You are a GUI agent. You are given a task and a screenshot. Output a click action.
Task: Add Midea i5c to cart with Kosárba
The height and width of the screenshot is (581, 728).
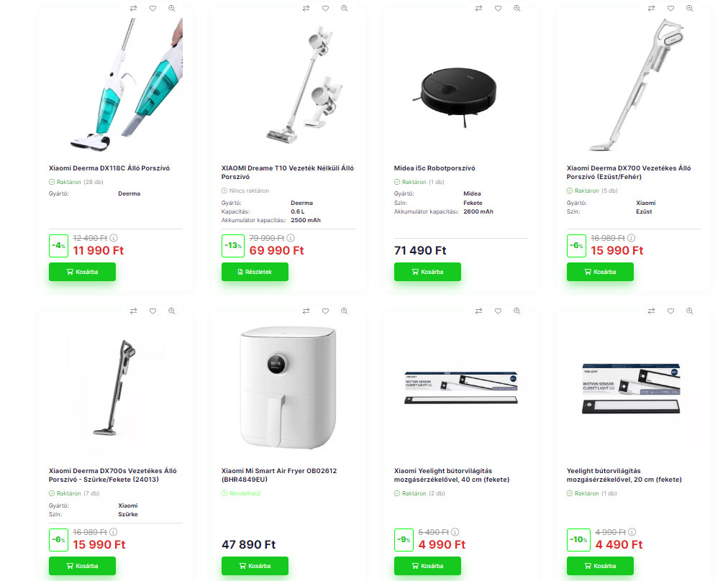tap(427, 272)
